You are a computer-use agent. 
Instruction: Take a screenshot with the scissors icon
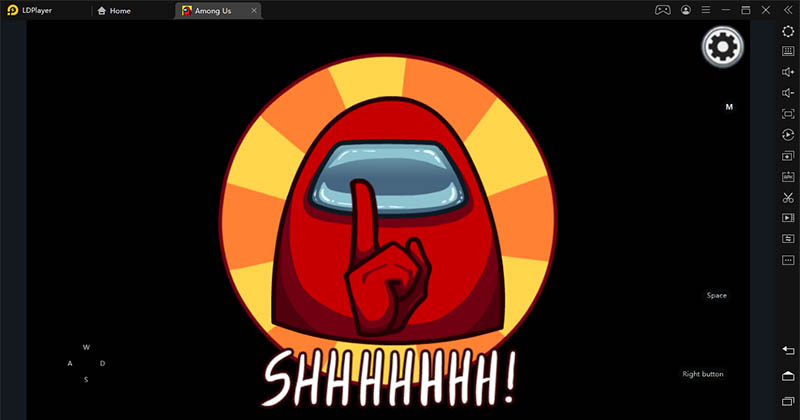(x=788, y=197)
